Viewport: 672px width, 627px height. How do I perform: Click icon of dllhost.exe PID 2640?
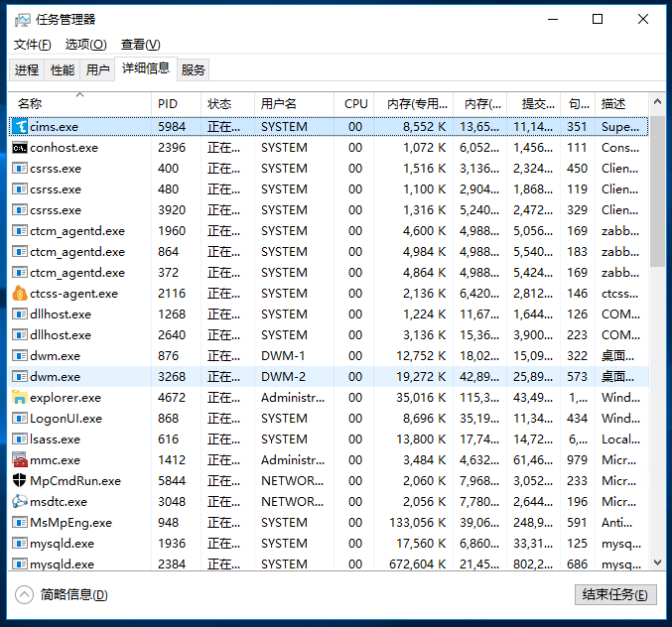coord(20,335)
